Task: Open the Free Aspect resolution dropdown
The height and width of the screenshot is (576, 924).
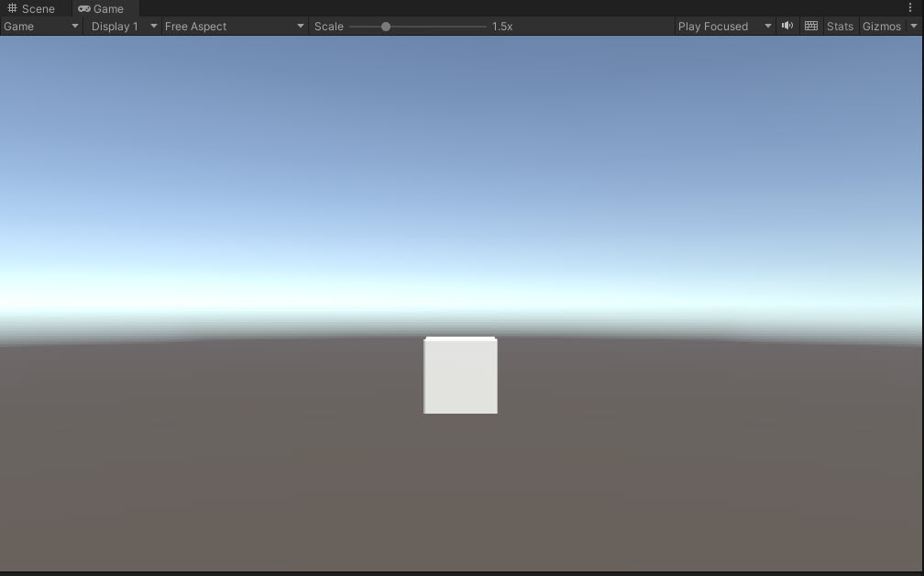Action: 234,26
